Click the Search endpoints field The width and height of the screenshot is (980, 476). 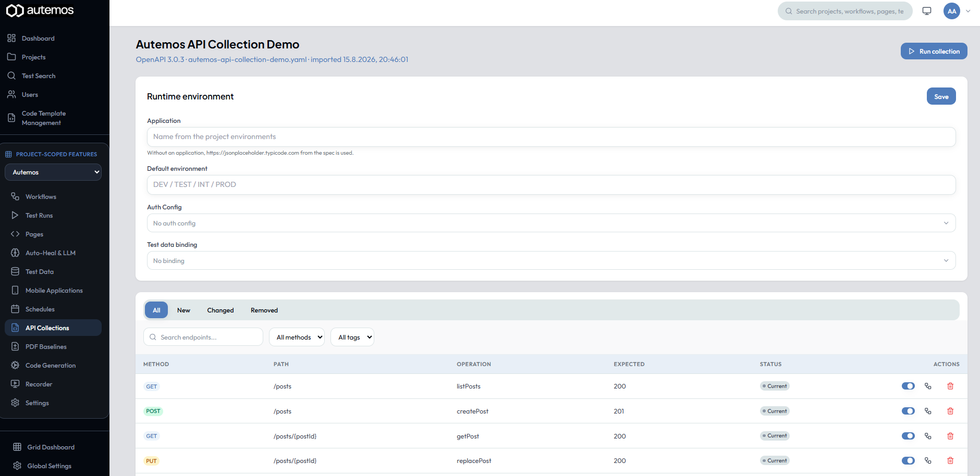click(x=203, y=337)
